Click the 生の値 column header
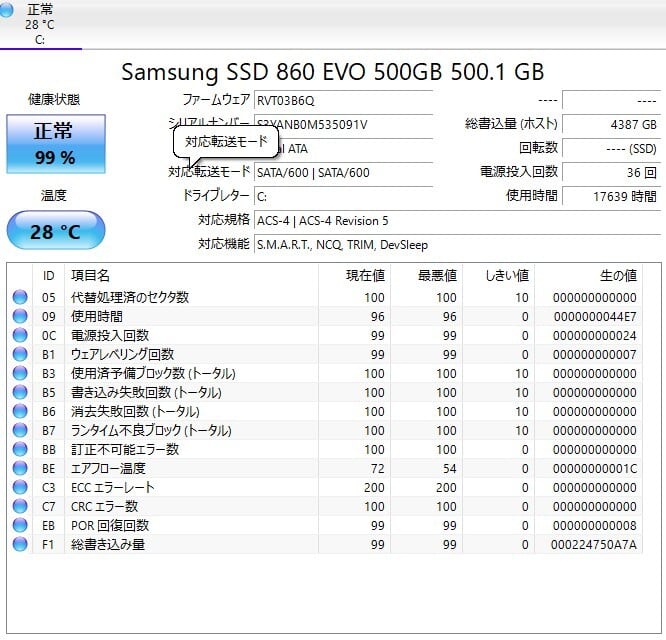This screenshot has width=666, height=640. click(589, 276)
